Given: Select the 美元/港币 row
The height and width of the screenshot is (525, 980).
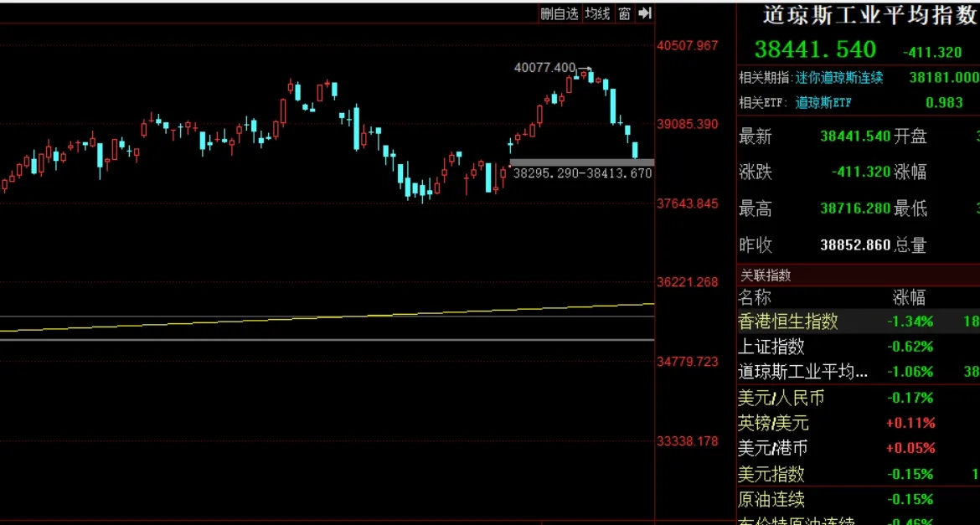Looking at the screenshot, I should pos(859,448).
